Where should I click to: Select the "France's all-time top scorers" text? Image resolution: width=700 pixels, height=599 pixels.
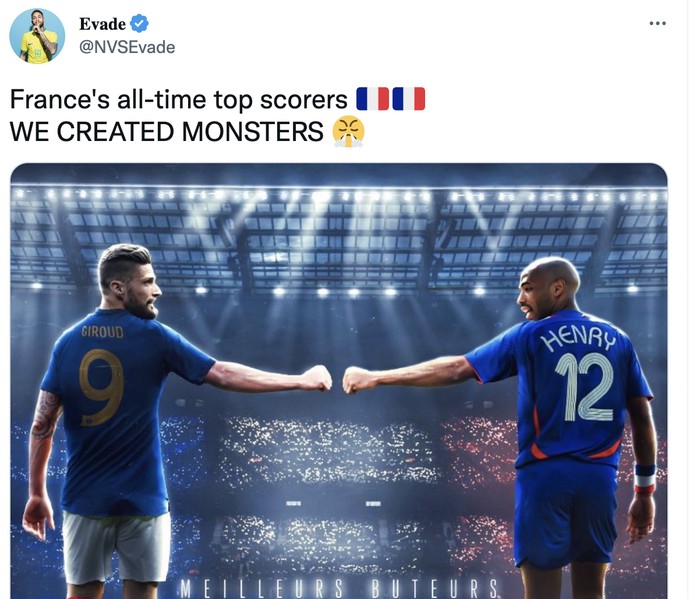tap(179, 100)
